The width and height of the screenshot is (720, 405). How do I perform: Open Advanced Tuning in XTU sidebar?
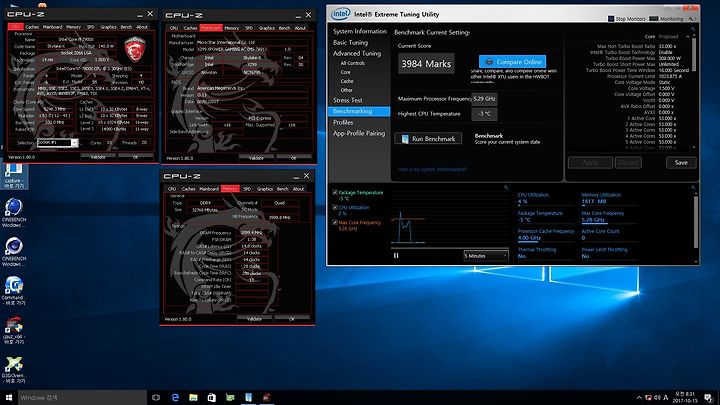click(x=357, y=53)
